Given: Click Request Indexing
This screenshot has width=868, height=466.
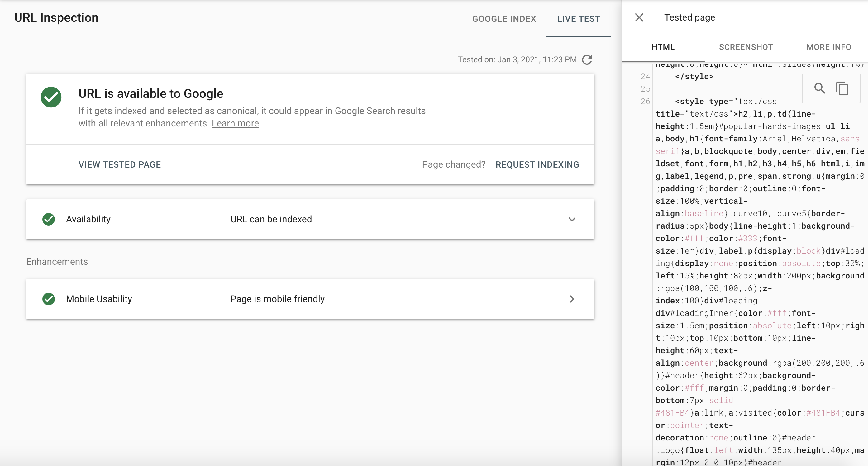Looking at the screenshot, I should pos(537,164).
